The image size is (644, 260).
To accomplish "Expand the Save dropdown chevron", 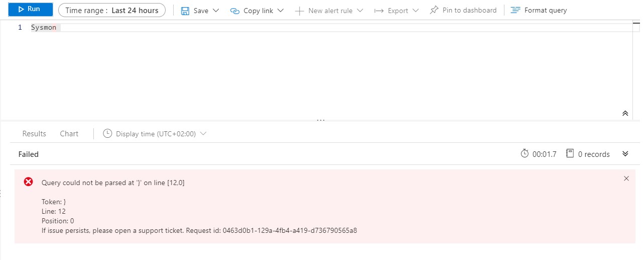I will point(216,11).
